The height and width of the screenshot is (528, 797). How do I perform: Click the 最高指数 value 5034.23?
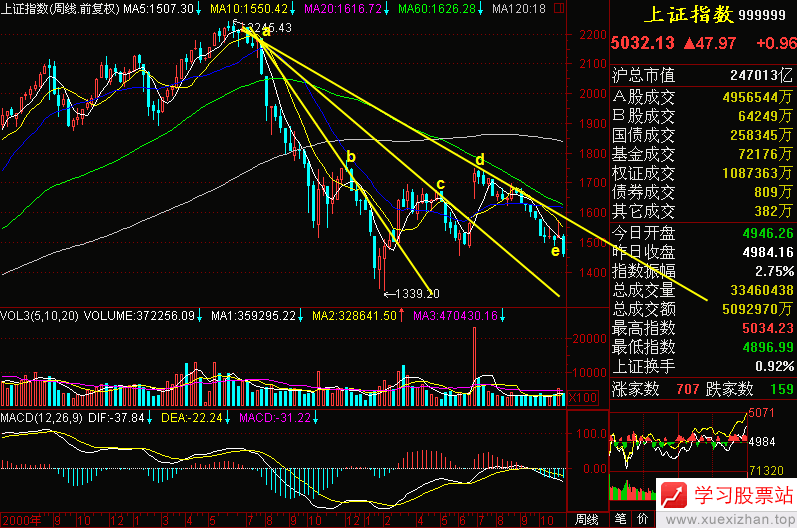pyautogui.click(x=768, y=328)
